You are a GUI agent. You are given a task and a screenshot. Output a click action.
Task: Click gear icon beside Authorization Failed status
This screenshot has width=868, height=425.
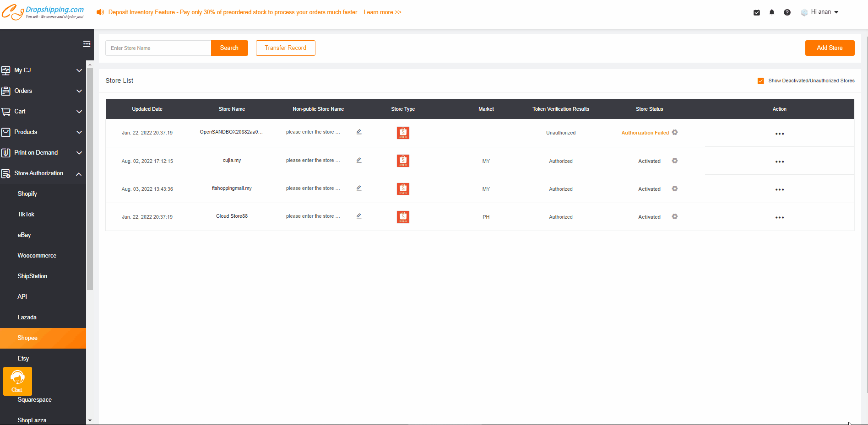(675, 133)
